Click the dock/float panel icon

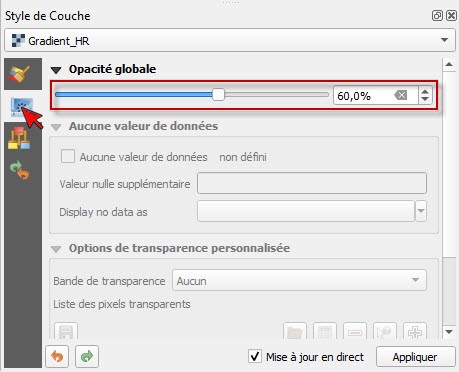437,15
